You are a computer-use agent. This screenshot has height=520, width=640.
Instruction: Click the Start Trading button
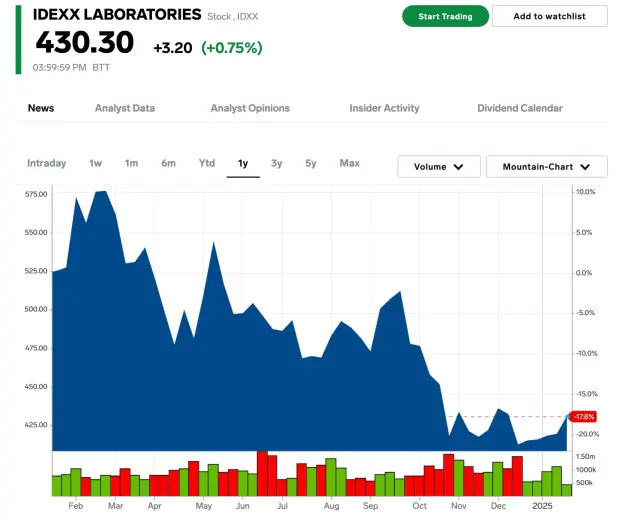445,16
